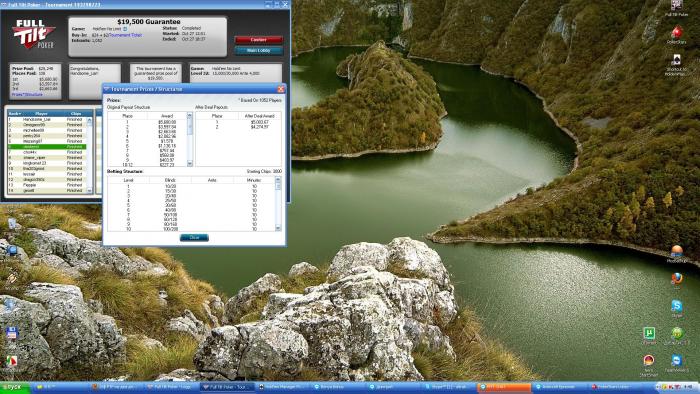The image size is (700, 394).
Task: Open the PokerStars desktop icon
Action: pyautogui.click(x=676, y=35)
